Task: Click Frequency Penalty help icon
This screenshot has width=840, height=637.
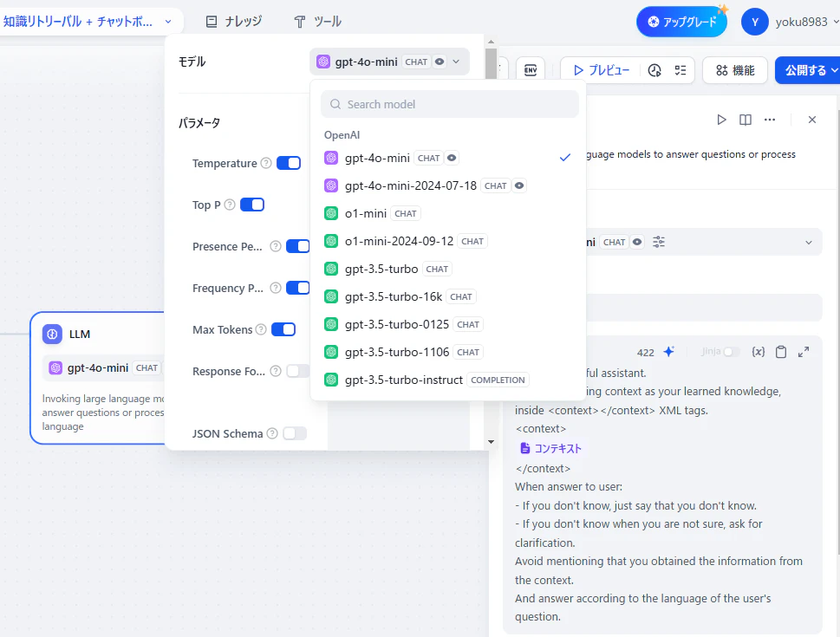Action: [276, 288]
